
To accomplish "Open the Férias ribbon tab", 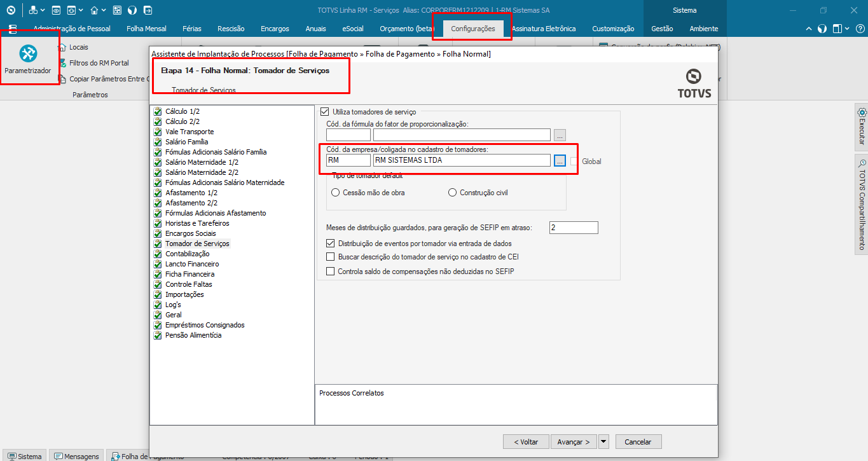I will [192, 29].
